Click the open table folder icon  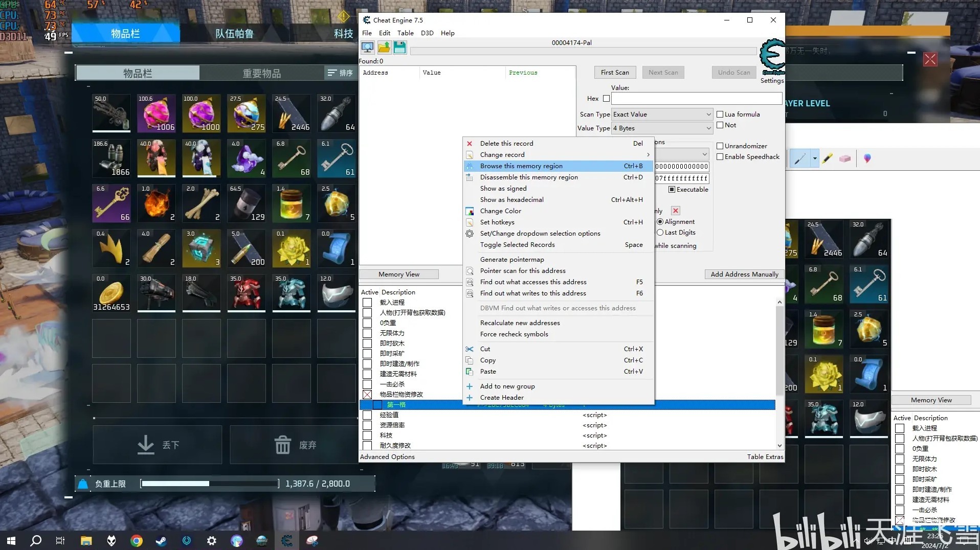pyautogui.click(x=384, y=48)
